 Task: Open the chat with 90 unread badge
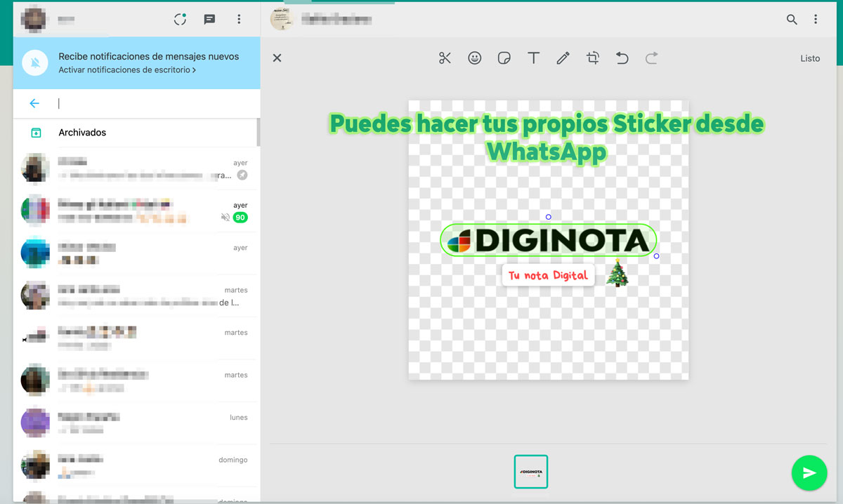click(135, 211)
